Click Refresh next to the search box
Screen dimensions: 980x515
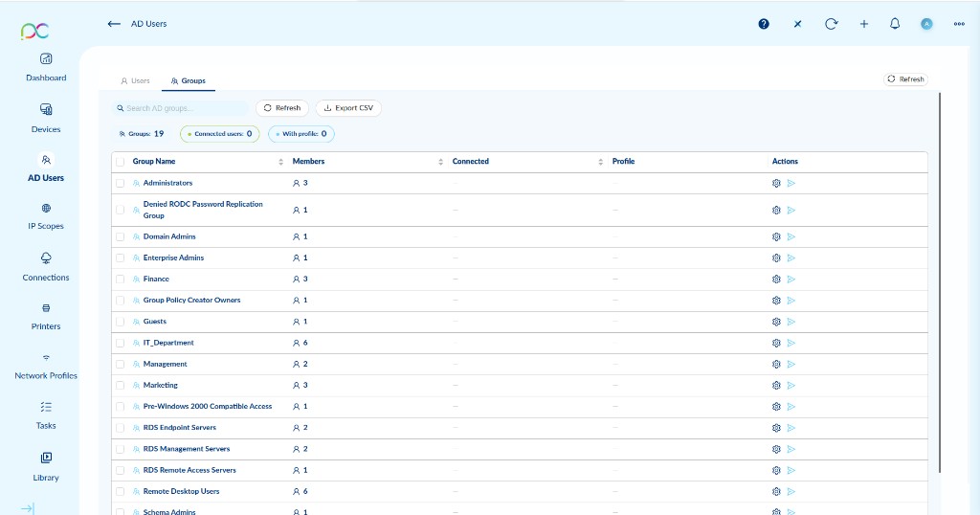282,108
